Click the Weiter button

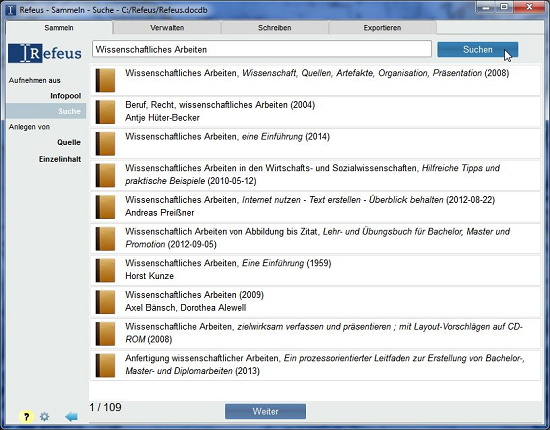(x=266, y=411)
